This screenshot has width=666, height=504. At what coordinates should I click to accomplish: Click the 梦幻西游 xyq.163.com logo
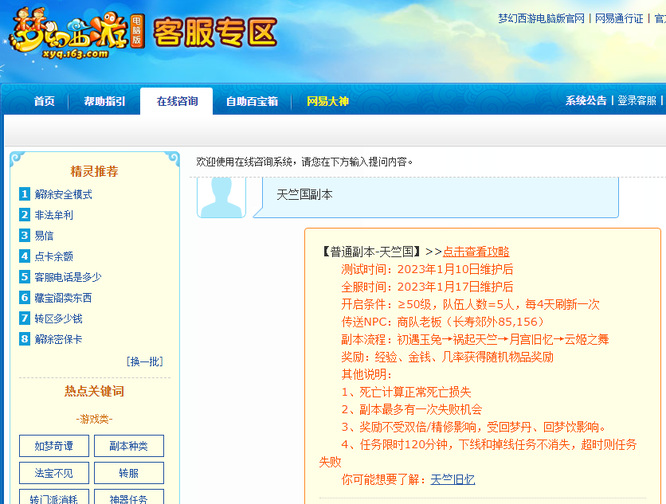(76, 33)
